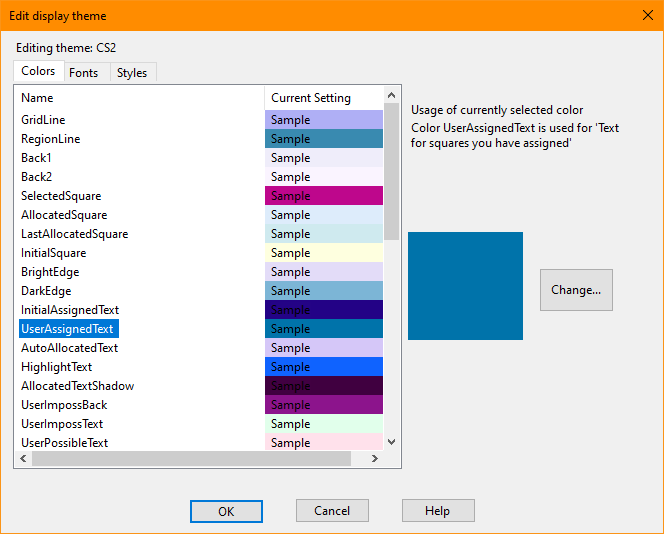Select the LastAllocatedSquare row name
The height and width of the screenshot is (534, 664).
[75, 234]
